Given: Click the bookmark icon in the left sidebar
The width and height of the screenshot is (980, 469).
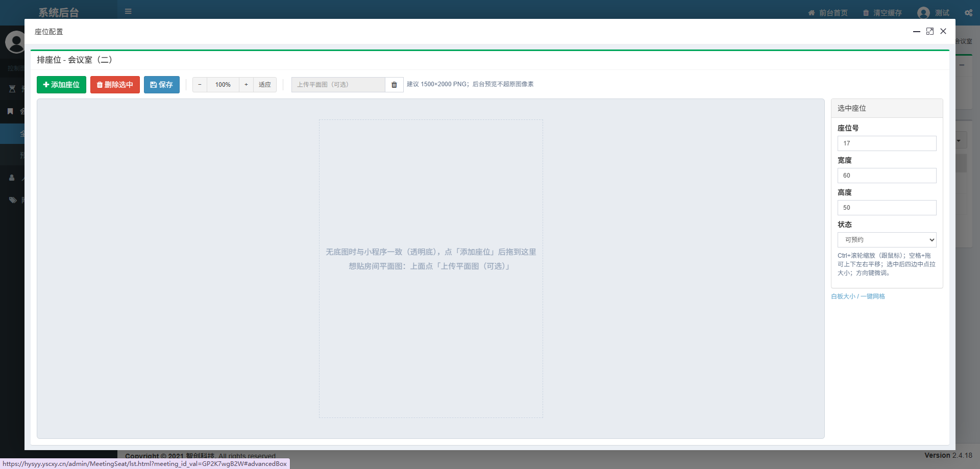Looking at the screenshot, I should (10, 111).
